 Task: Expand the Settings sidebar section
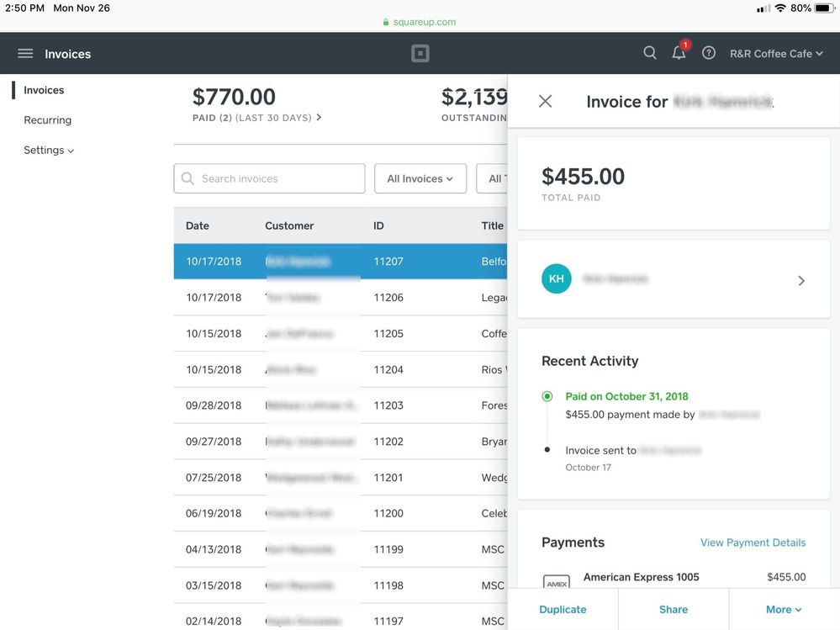coord(49,151)
